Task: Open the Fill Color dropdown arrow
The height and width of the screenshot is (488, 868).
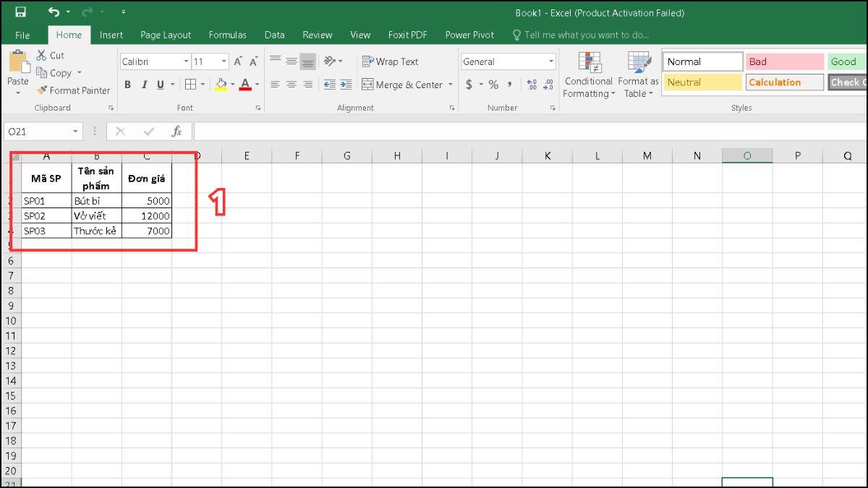Action: coord(231,85)
